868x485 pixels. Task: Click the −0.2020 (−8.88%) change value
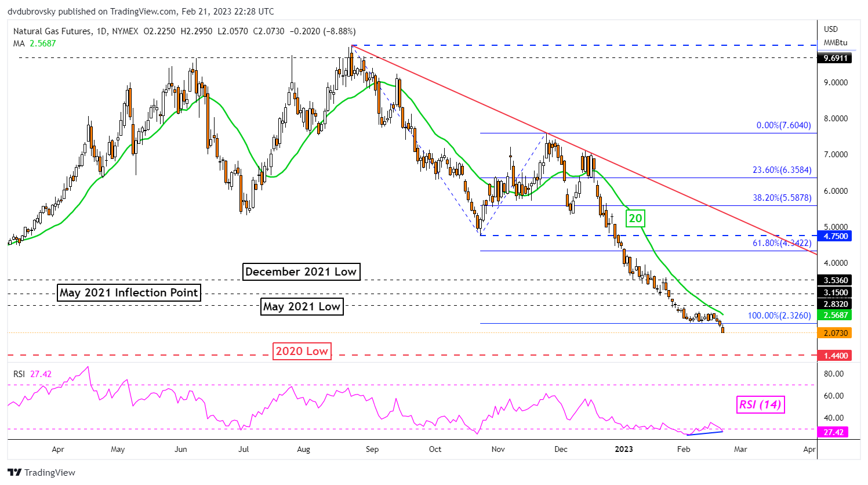(322, 31)
